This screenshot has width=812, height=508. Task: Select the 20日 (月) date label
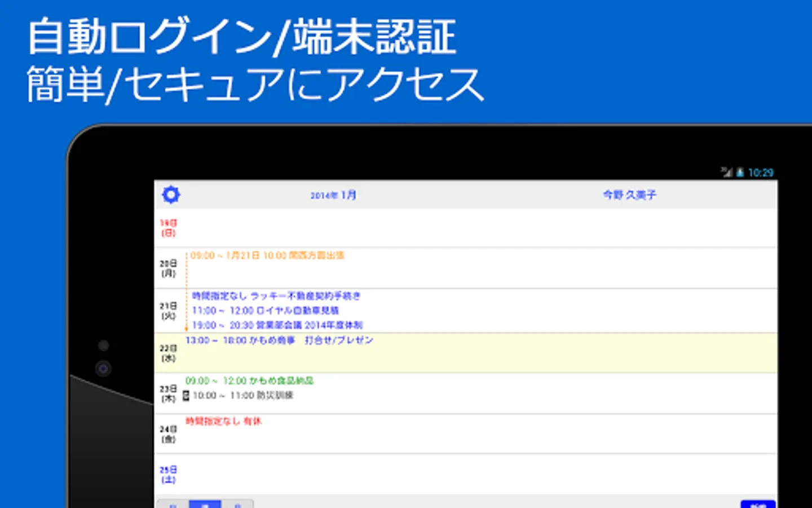coord(168,268)
